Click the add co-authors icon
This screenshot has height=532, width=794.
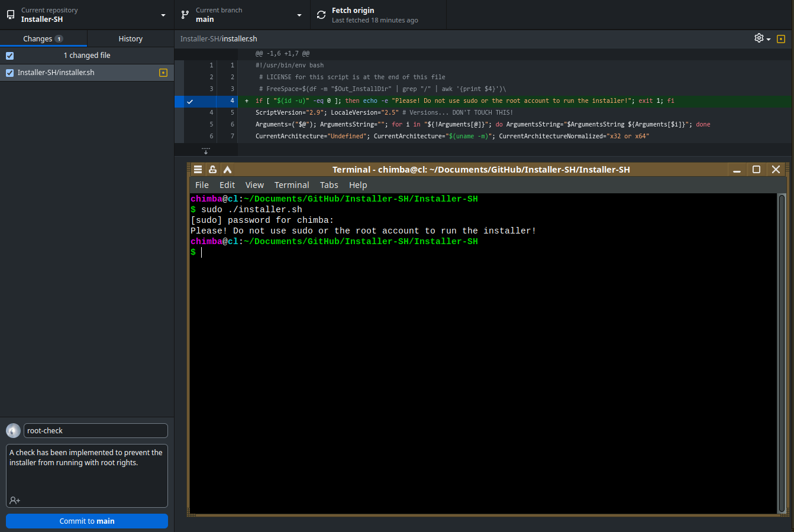click(15, 500)
